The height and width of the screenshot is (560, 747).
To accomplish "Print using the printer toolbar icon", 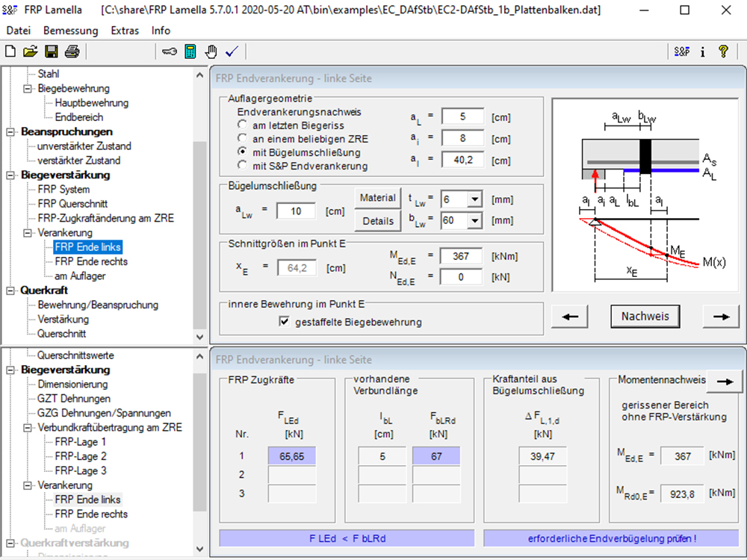I will [x=72, y=51].
